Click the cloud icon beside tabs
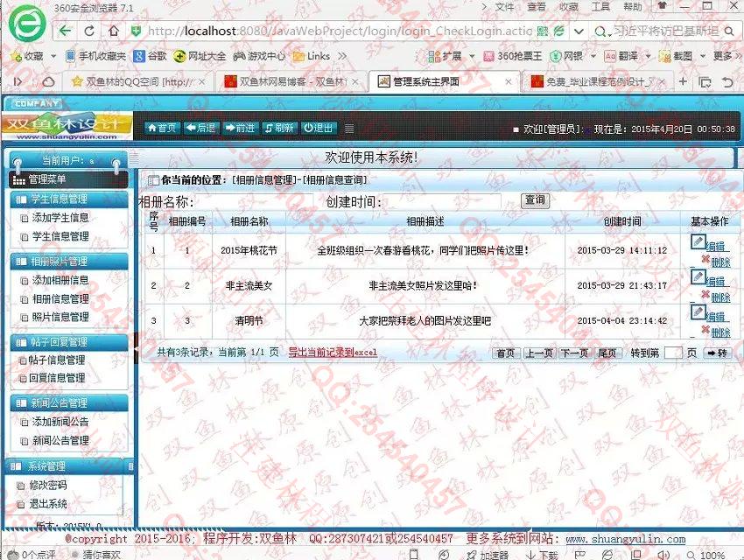Screen dimensions: 744x560 pyautogui.click(x=48, y=82)
